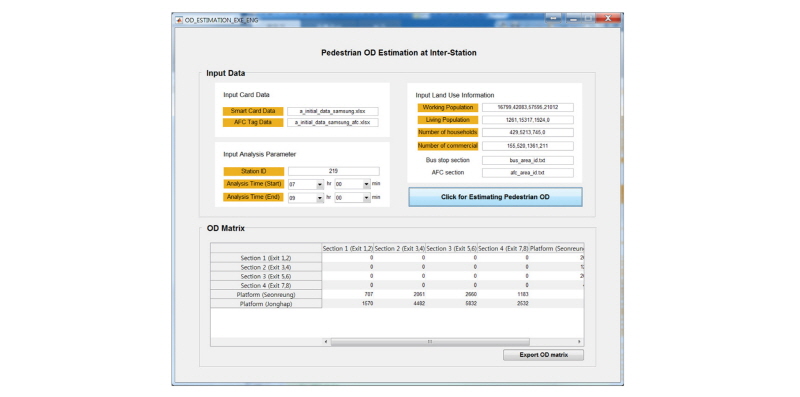This screenshot has height=397, width=800.
Task: Select the Platform (Seonreung) column header
Action: click(556, 249)
